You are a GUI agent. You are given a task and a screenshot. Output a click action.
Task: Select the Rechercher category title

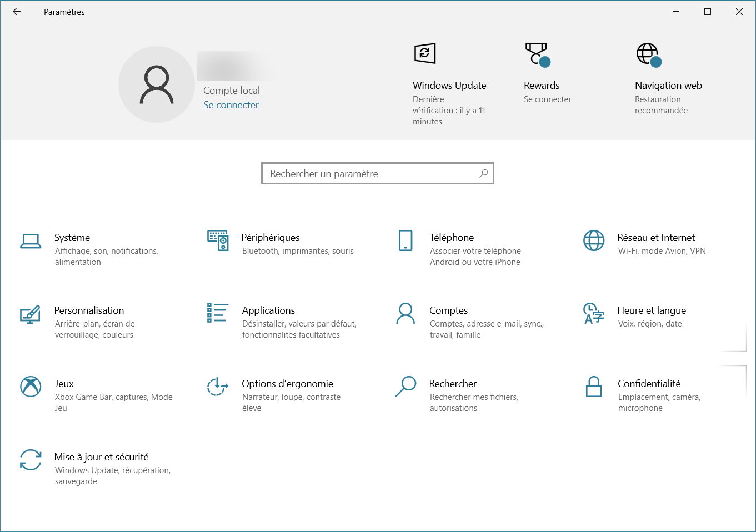453,384
